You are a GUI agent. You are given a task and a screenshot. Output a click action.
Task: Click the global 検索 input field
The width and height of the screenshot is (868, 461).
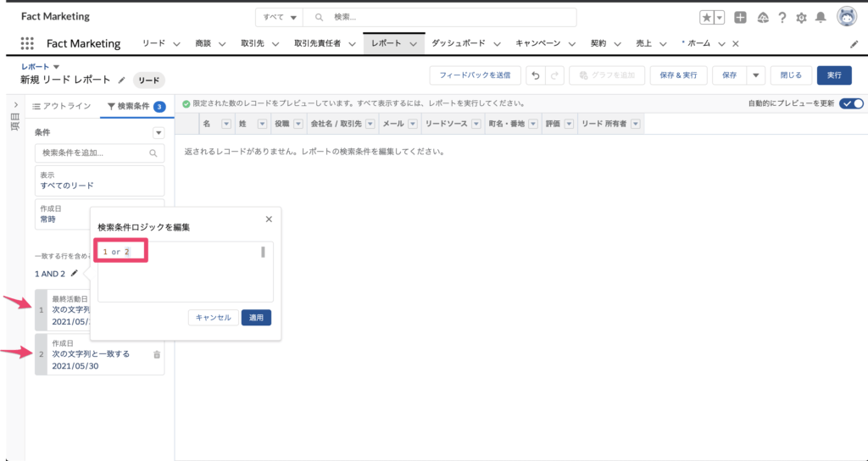(x=440, y=18)
